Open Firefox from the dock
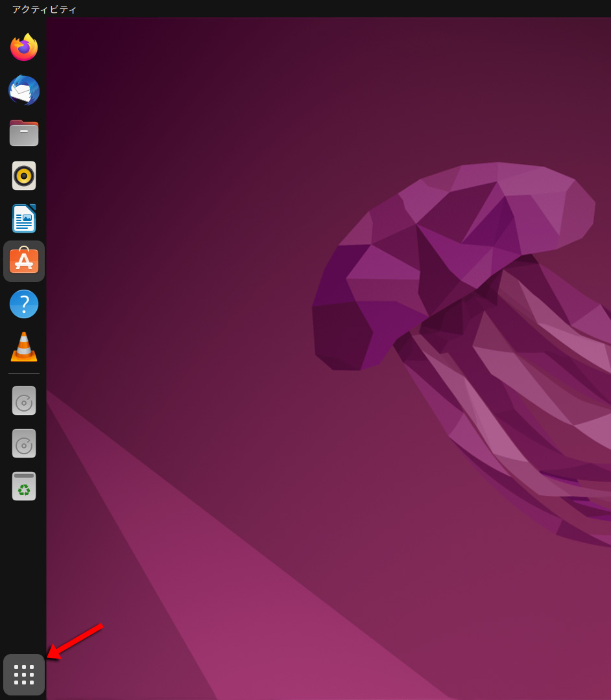 coord(24,47)
